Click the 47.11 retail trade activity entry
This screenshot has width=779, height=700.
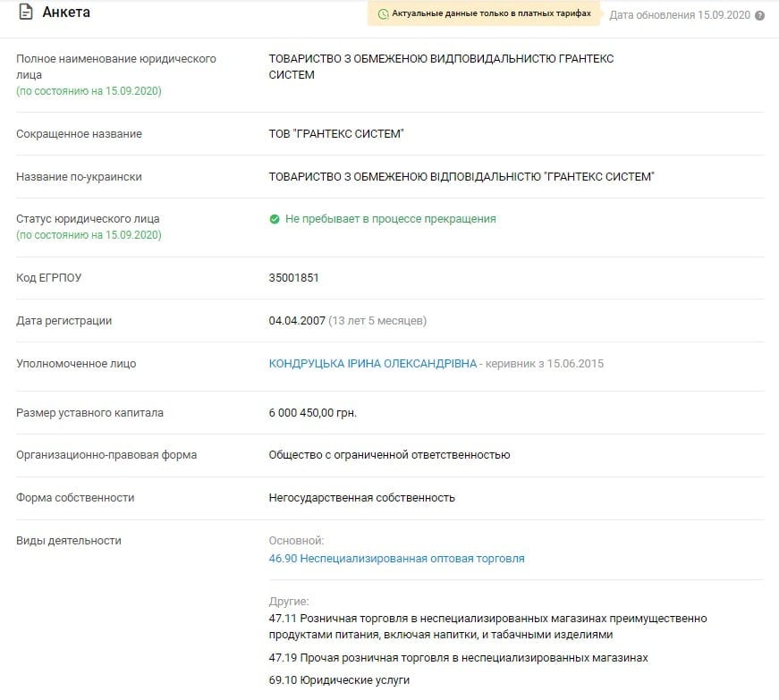(487, 627)
